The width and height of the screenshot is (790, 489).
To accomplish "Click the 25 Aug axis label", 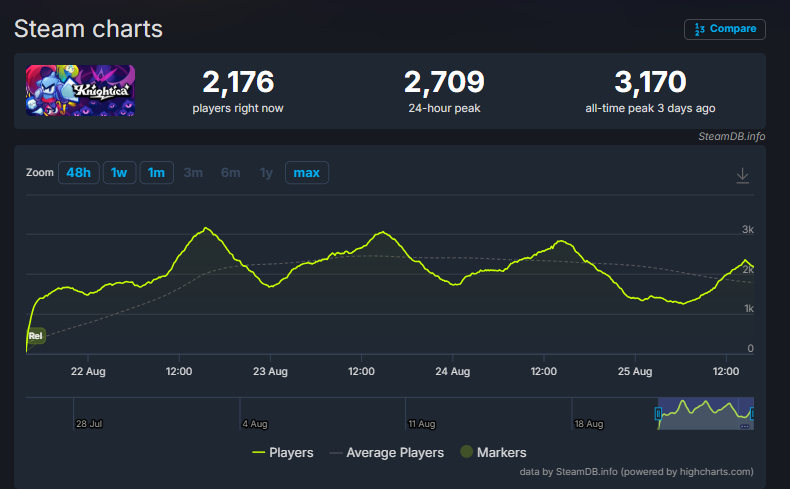I will pos(635,372).
